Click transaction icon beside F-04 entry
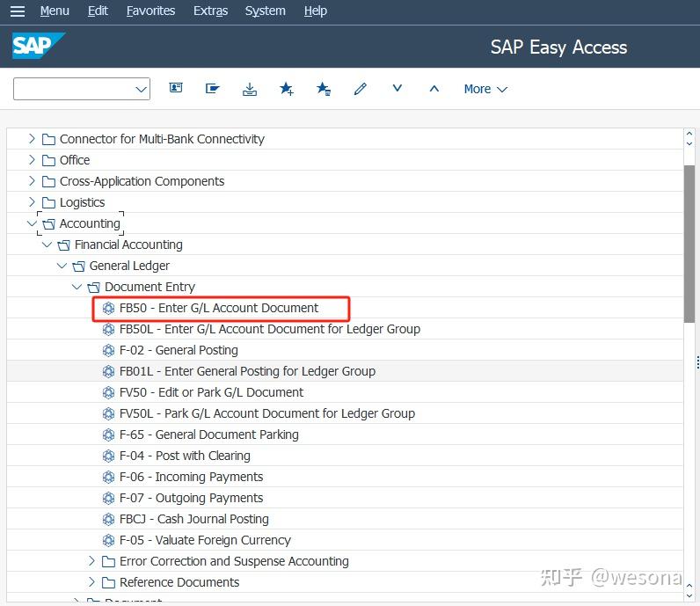Screen dimensions: 700x606 [x=108, y=456]
